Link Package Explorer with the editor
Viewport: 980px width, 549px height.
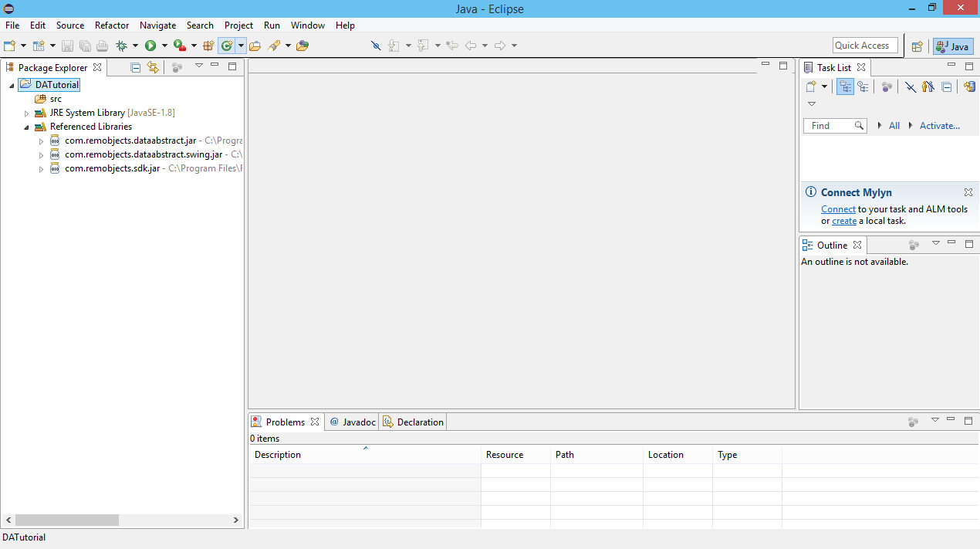click(153, 67)
